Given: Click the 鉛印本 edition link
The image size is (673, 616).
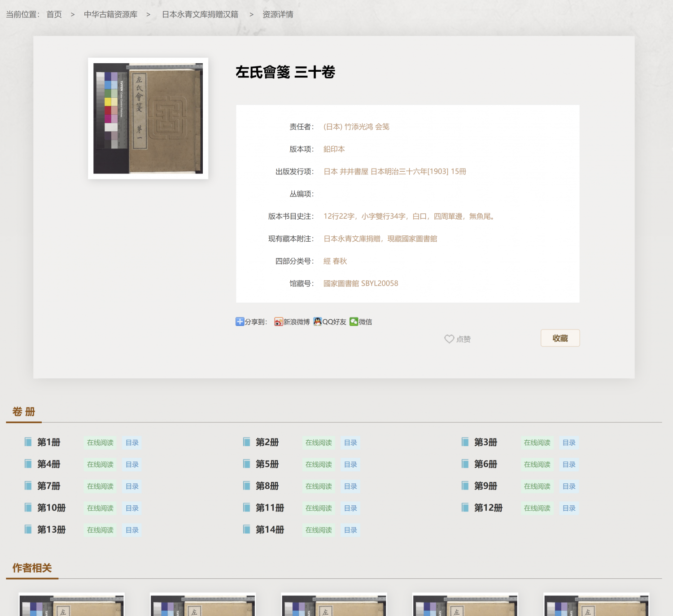Looking at the screenshot, I should tap(334, 149).
